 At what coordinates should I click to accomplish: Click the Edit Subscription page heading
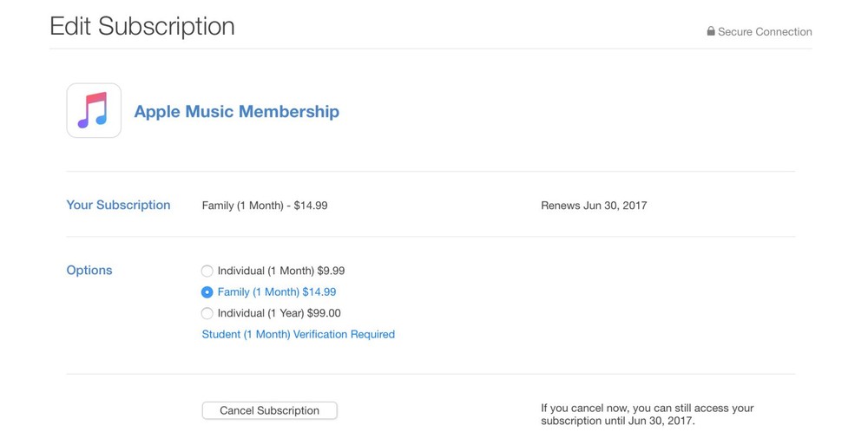(x=142, y=26)
